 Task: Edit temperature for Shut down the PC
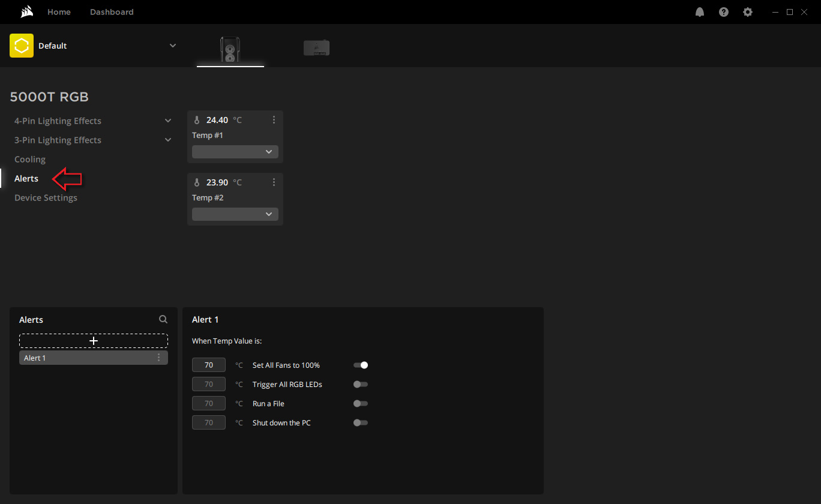(209, 422)
